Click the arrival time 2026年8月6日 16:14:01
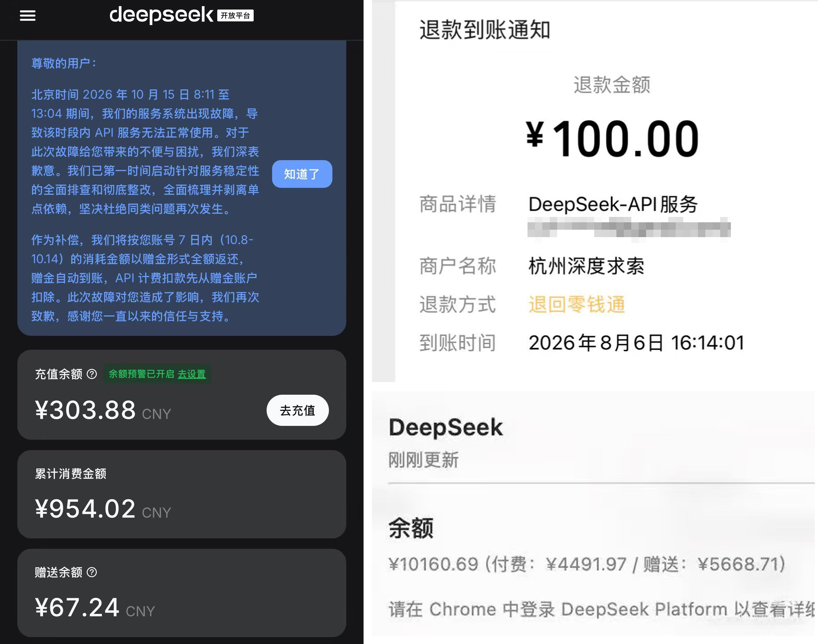The height and width of the screenshot is (644, 818). click(636, 343)
